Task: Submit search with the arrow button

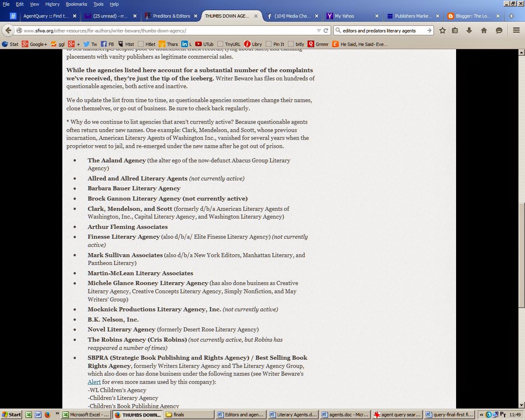Action: click(429, 30)
